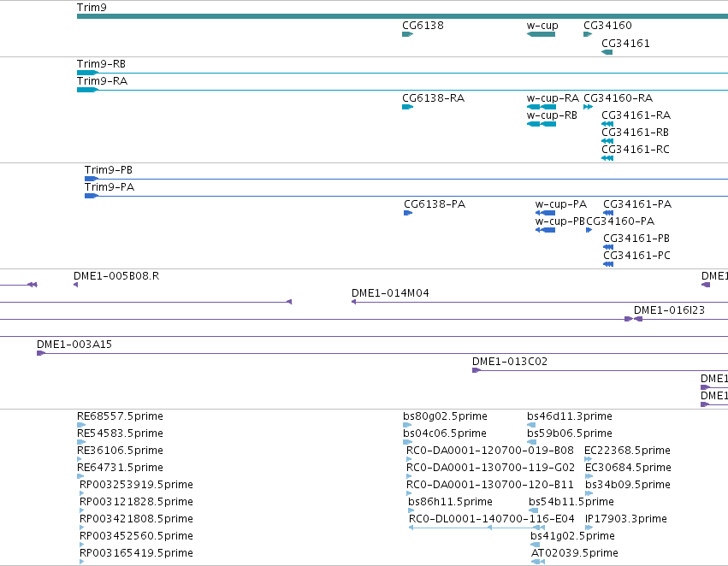Select the RE68557.5prime EST glyph
The width and height of the screenshot is (728, 566).
point(81,426)
